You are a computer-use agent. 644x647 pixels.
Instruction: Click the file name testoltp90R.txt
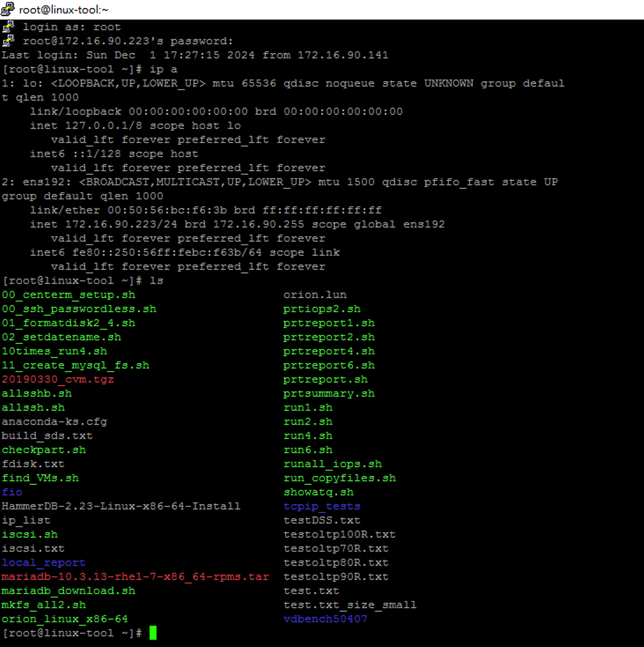(336, 577)
